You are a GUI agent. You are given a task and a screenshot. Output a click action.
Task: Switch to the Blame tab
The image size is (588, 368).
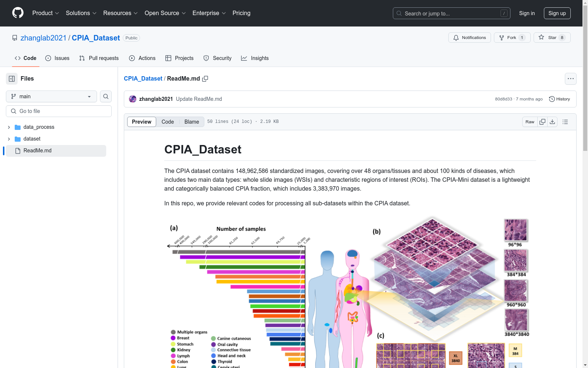191,121
